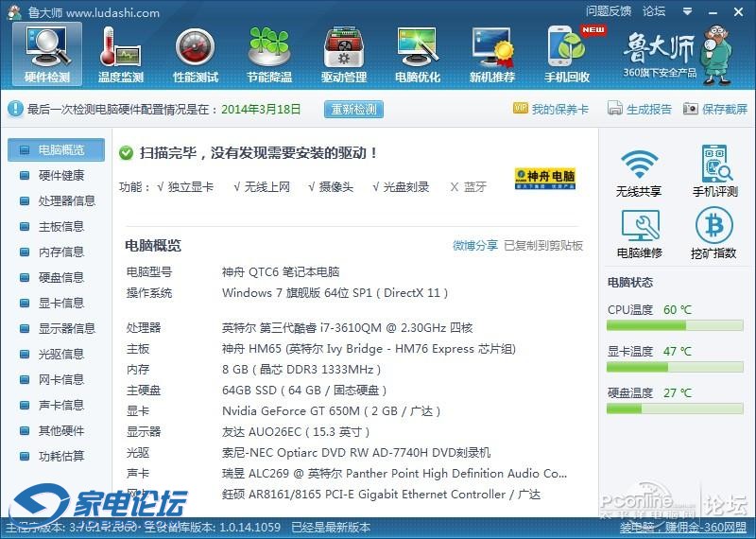Open the 驱动管理 driver management tool
756x539 pixels.
tap(343, 53)
